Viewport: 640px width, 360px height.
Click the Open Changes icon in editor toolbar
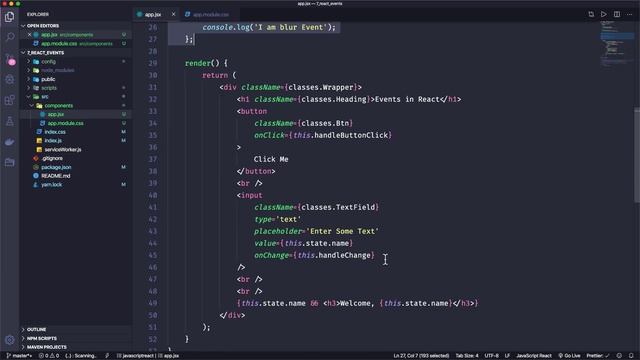click(x=591, y=14)
